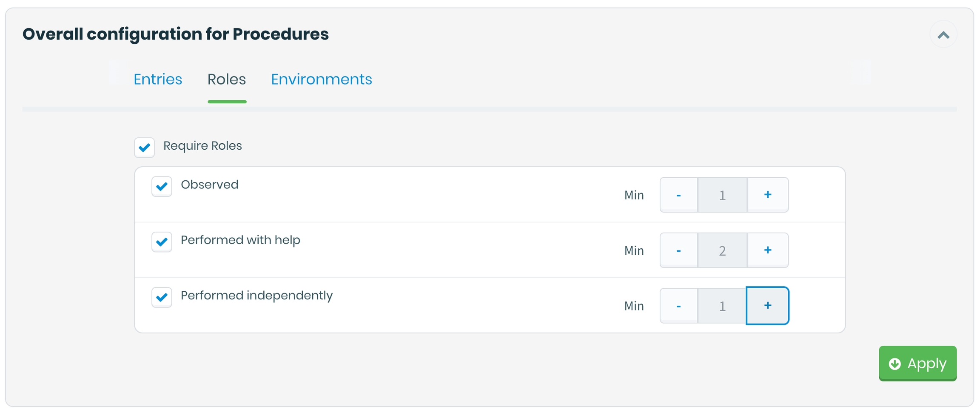Click the Performed with help value field
This screenshot has height=412, width=980.
click(722, 250)
